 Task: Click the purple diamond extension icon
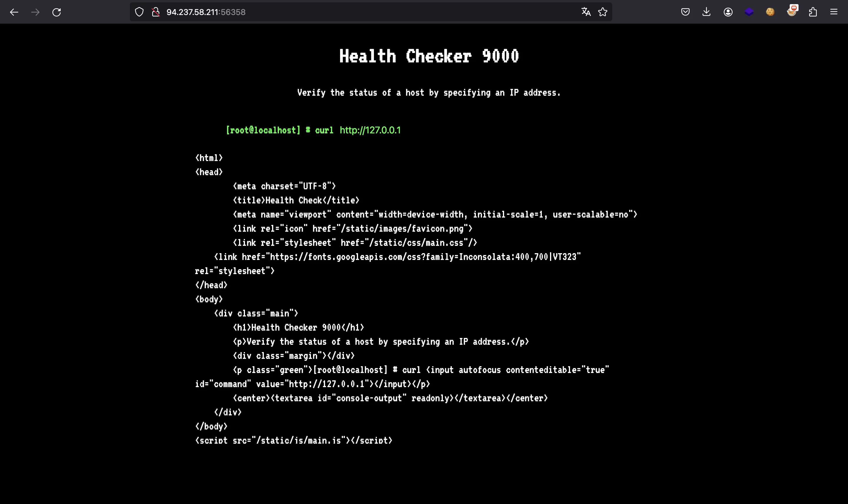click(x=749, y=12)
